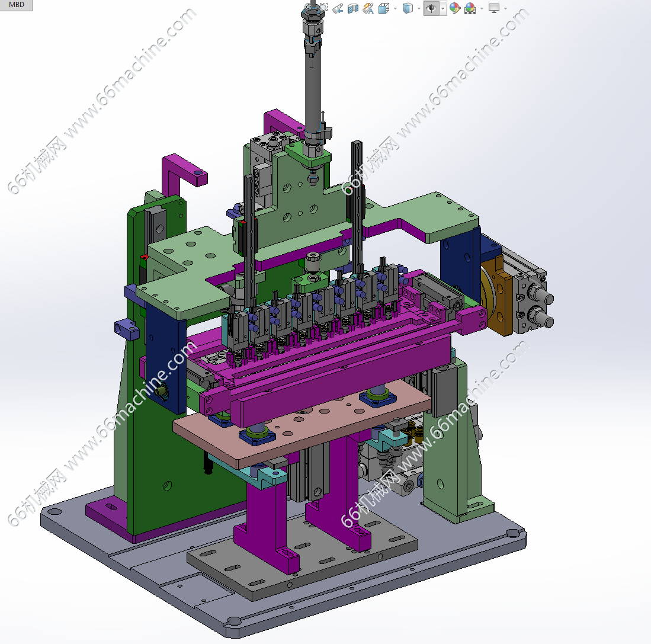Expand the Apply Scene dropdown arrow
This screenshot has width=651, height=644.
(482, 9)
